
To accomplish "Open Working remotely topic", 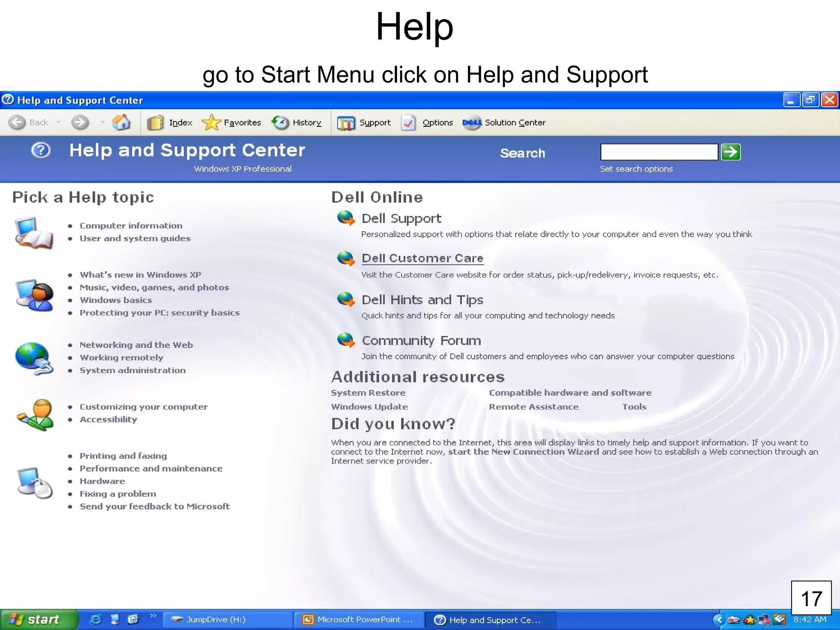I will click(121, 358).
